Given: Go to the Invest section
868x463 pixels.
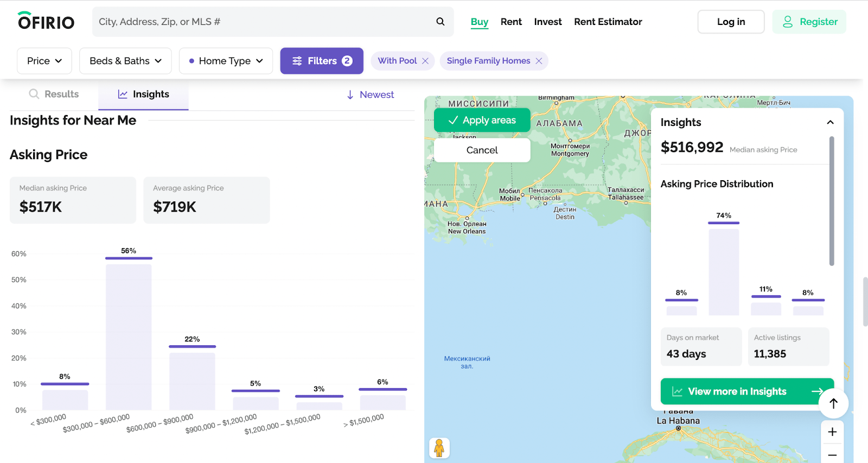Looking at the screenshot, I should pos(548,22).
